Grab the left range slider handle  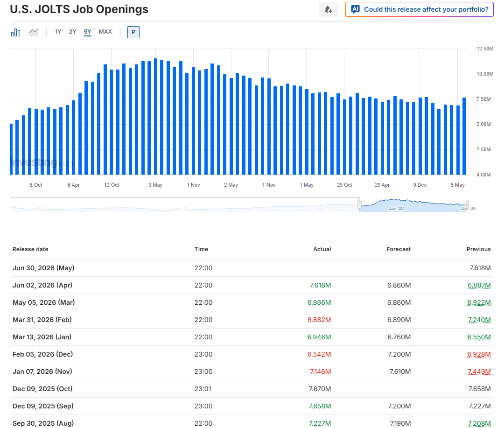click(359, 204)
